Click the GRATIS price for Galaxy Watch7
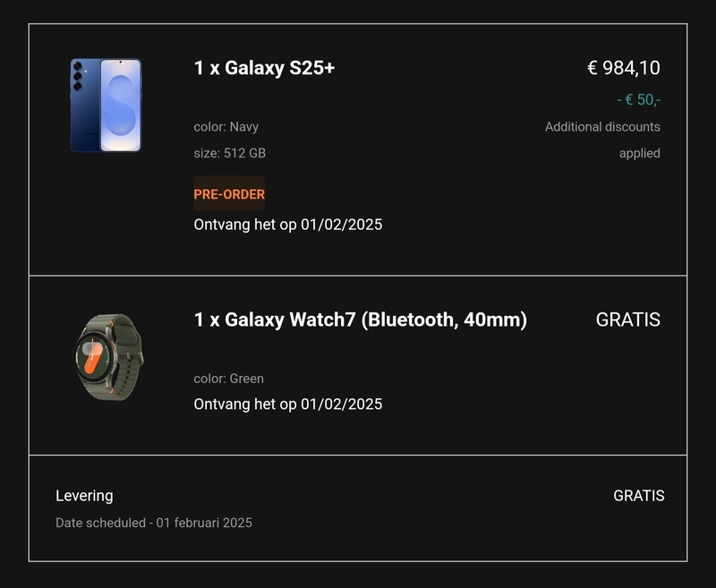716x588 pixels. point(627,320)
